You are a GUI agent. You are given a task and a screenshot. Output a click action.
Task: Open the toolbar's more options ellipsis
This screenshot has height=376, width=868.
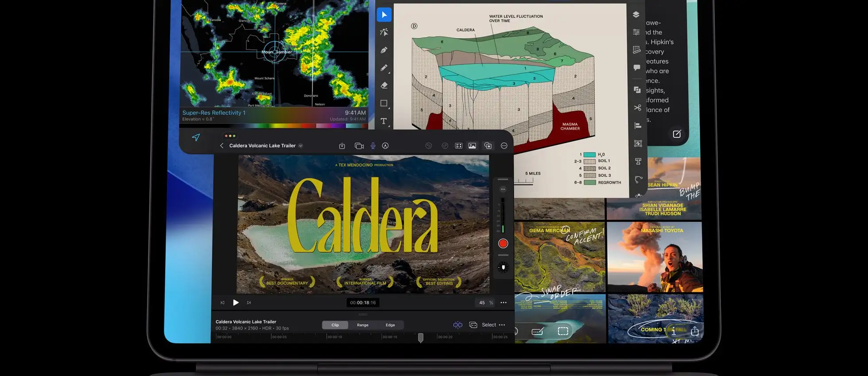[x=504, y=146]
